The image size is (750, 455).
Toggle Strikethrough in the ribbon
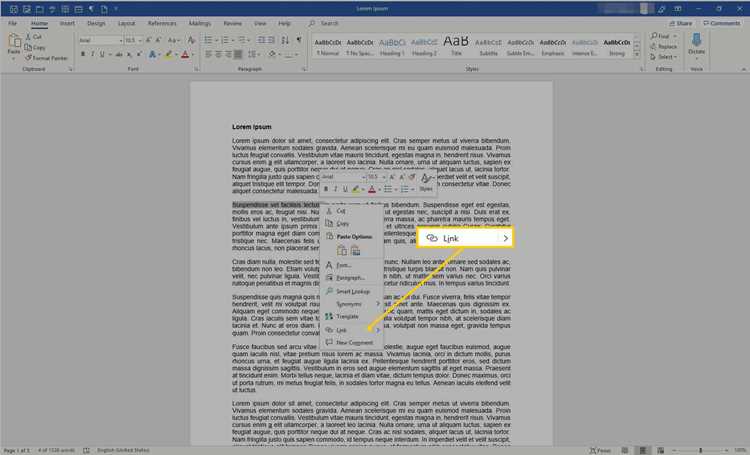[x=119, y=55]
